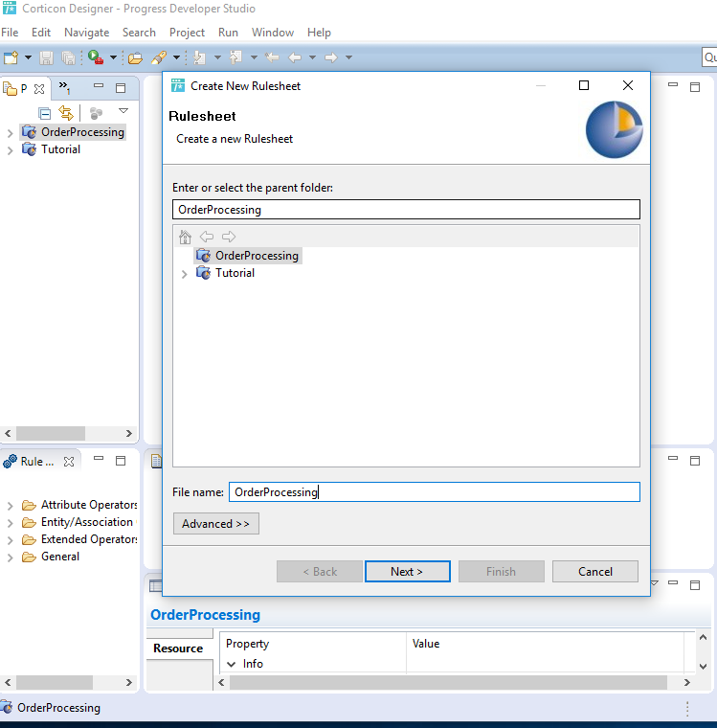Expand Tutorial project in Project Explorer
The height and width of the screenshot is (728, 717).
[10, 150]
